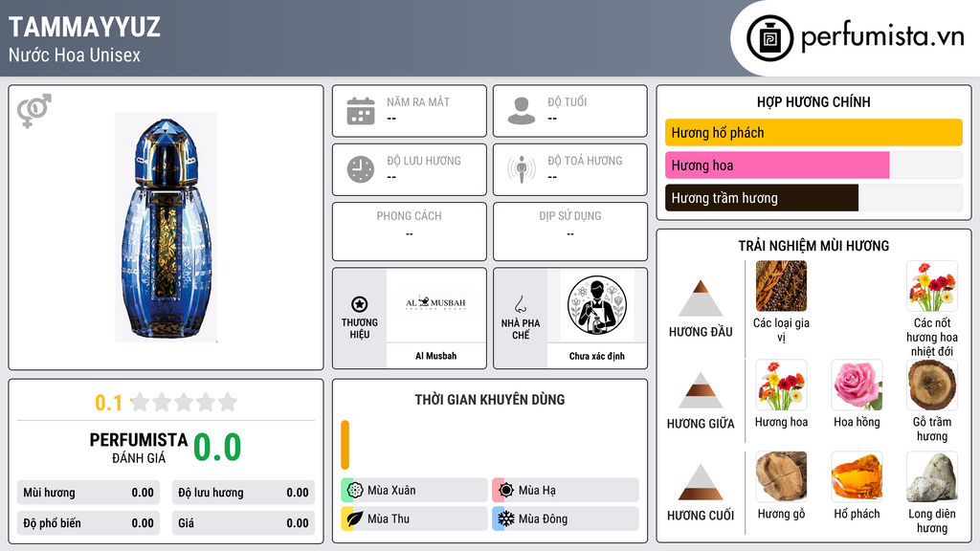Click the unisex gender symbol icon
The image size is (980, 551).
(x=33, y=111)
